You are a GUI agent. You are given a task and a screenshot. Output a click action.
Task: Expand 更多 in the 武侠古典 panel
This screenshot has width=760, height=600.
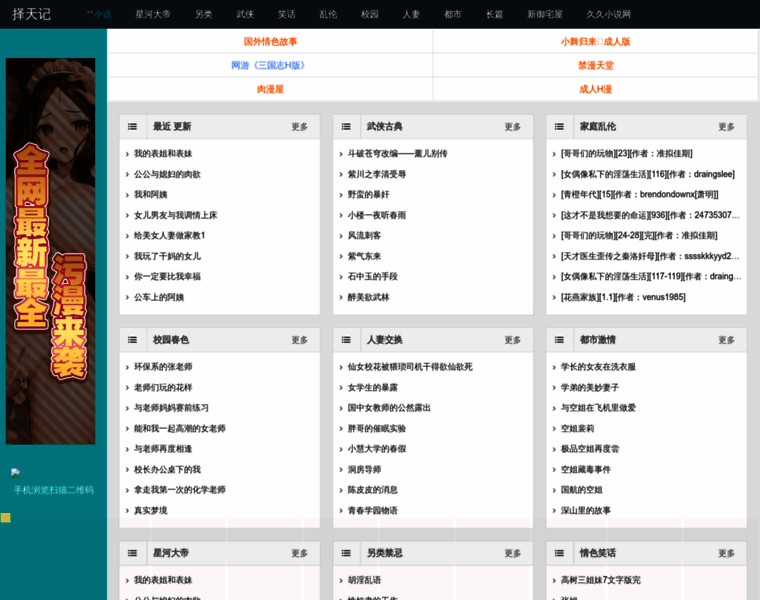(x=513, y=127)
